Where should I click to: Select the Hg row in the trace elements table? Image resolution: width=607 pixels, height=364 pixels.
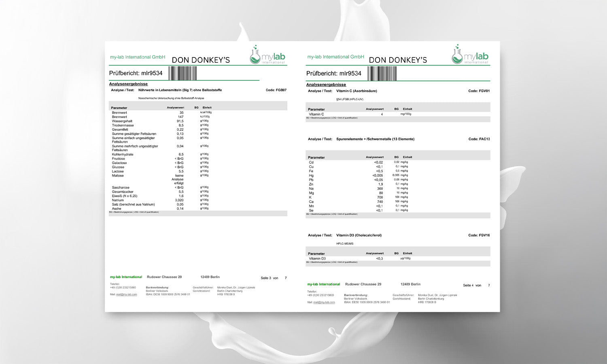point(311,176)
